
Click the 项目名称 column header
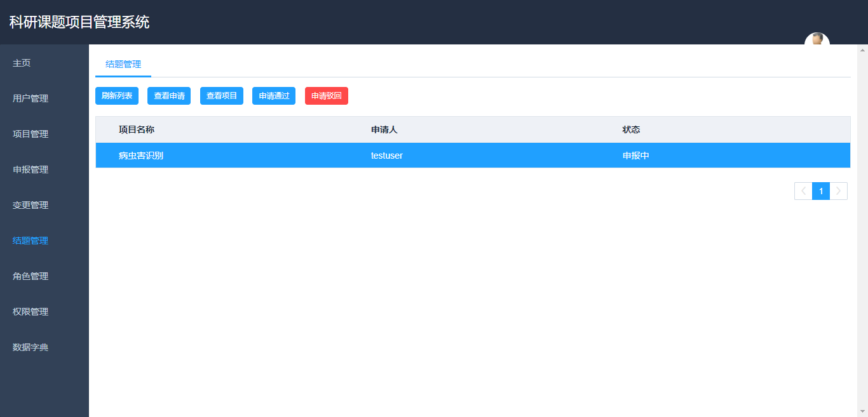(x=137, y=129)
